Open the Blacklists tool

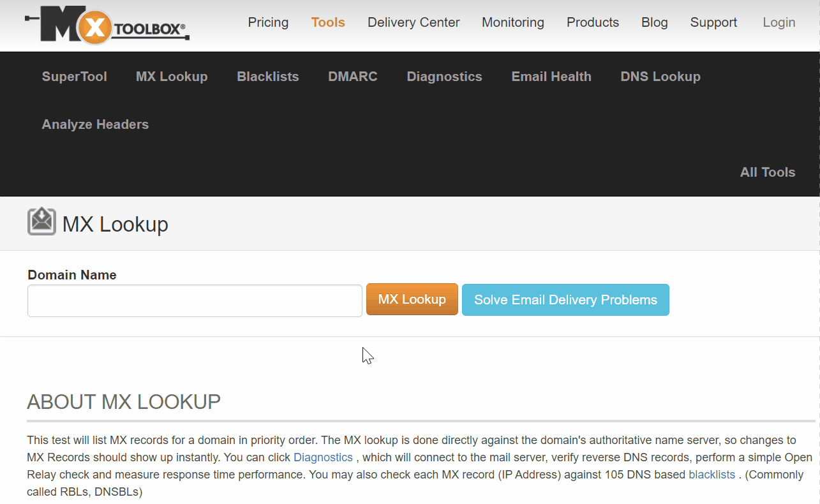click(x=268, y=77)
